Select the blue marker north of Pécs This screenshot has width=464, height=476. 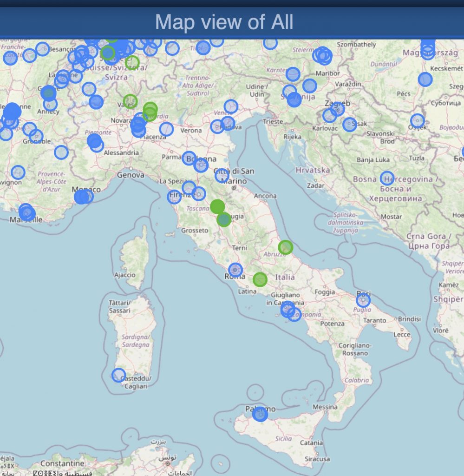click(x=425, y=79)
